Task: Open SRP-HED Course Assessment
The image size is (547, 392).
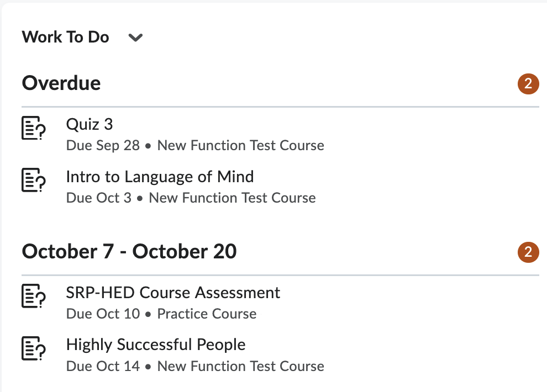Action: pos(173,293)
